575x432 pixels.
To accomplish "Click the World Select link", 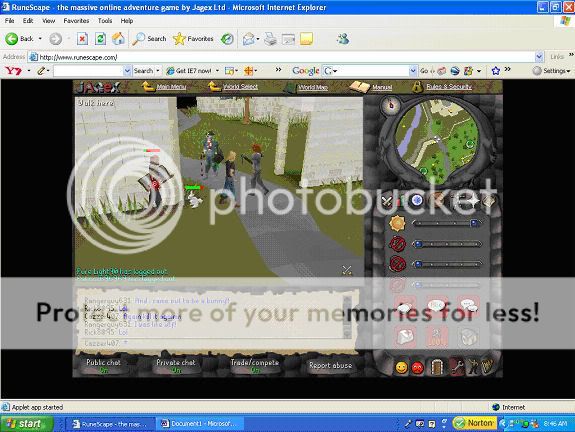I will (x=241, y=87).
